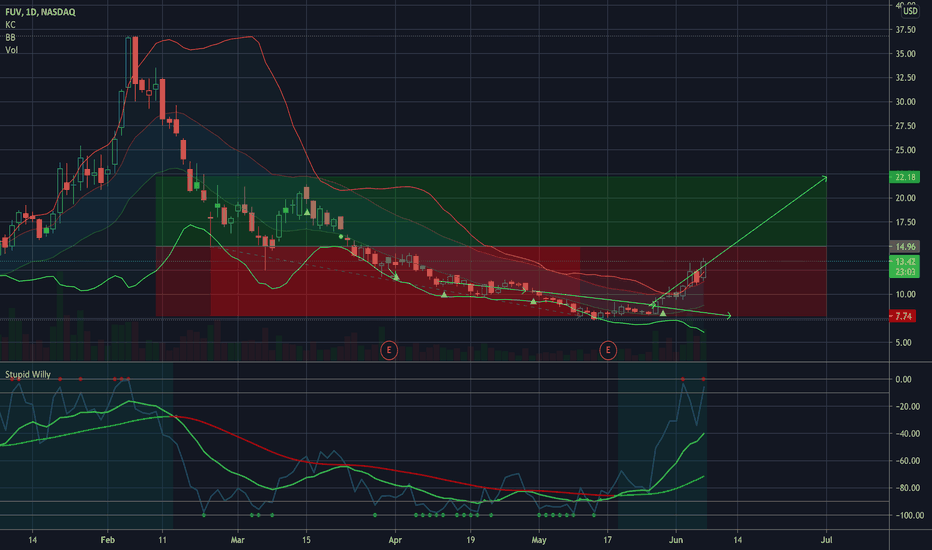
Task: Click the 20.00 price axis label
Action: pos(905,199)
